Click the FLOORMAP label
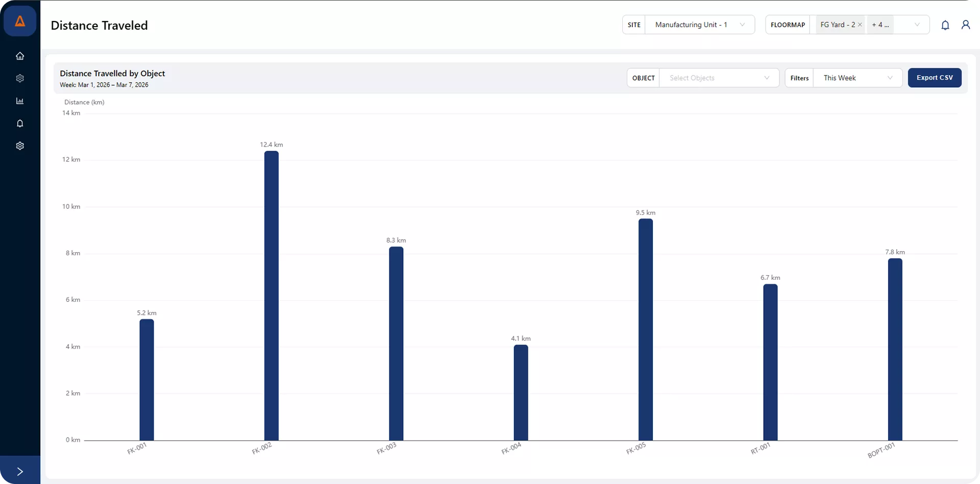Screen dimensions: 980x484 [x=788, y=25]
